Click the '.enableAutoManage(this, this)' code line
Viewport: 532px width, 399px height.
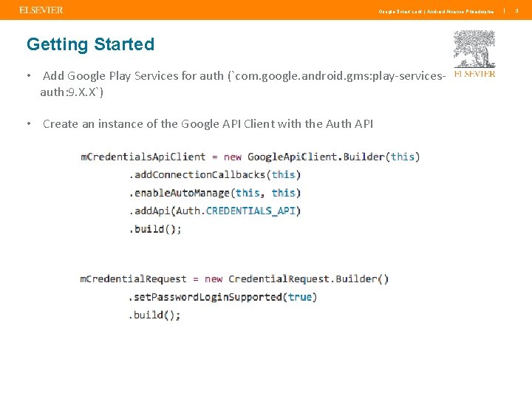(215, 193)
